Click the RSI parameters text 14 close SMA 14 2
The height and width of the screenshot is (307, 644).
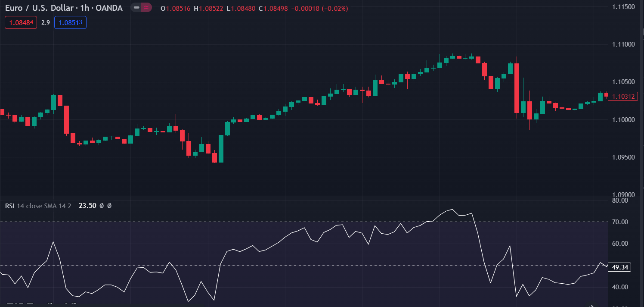(44, 206)
